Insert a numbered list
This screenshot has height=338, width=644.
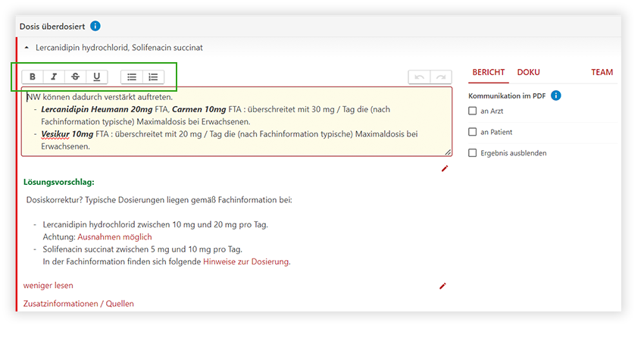[153, 77]
